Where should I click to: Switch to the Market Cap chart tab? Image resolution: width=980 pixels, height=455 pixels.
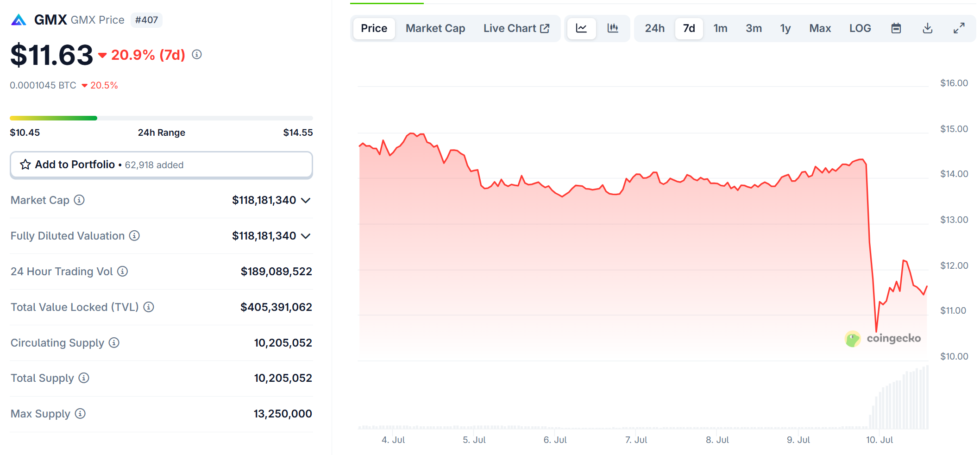click(x=435, y=28)
